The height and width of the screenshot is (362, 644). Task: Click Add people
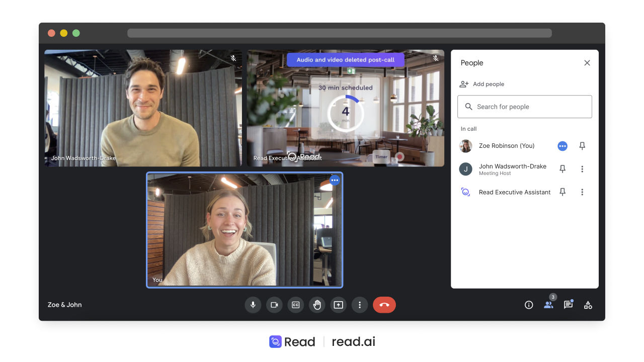(x=482, y=84)
